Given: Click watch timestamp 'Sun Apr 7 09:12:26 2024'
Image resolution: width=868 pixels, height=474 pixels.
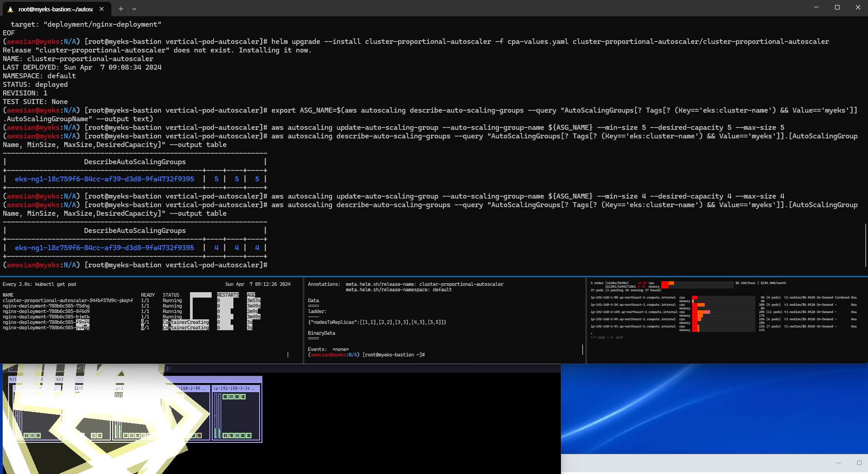Looking at the screenshot, I should (x=258, y=284).
